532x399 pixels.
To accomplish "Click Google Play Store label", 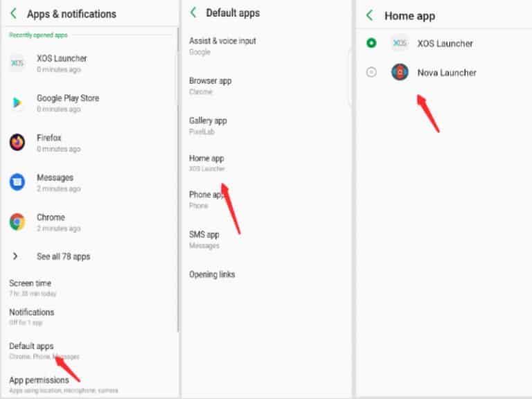I will click(x=68, y=98).
